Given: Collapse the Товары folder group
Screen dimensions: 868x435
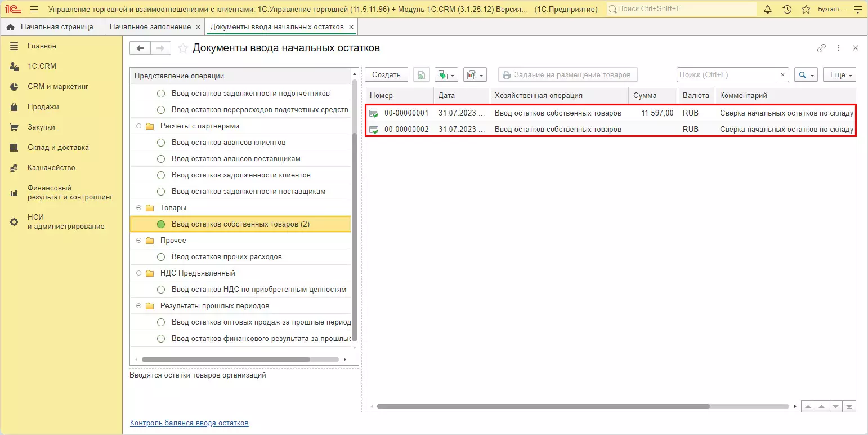Looking at the screenshot, I should coord(138,208).
